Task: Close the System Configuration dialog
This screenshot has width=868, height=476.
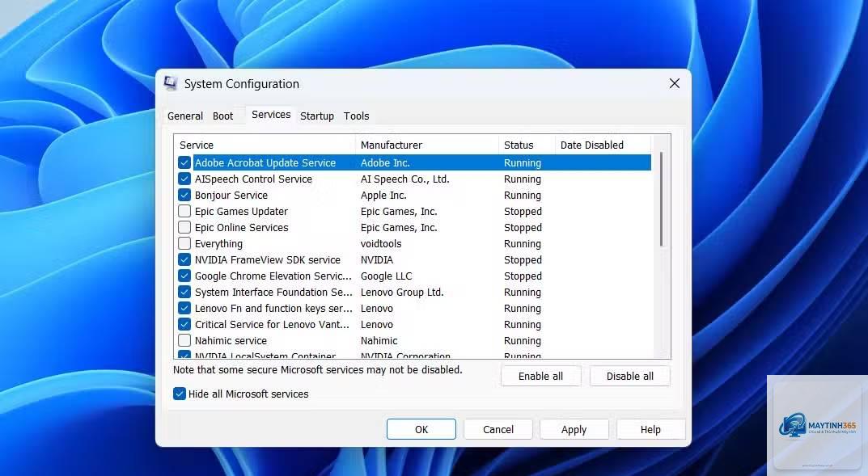Action: (674, 83)
